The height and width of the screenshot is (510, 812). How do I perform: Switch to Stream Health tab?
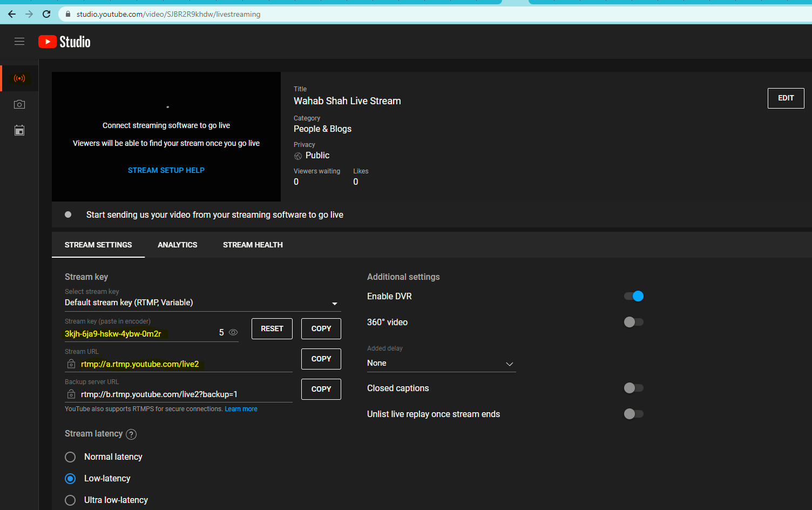253,245
